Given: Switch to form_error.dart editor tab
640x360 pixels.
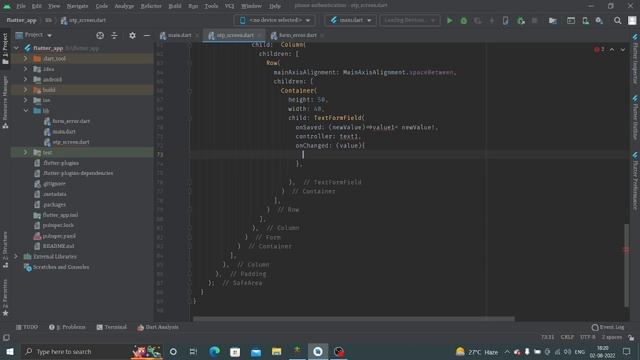Looking at the screenshot, I should 297,35.
